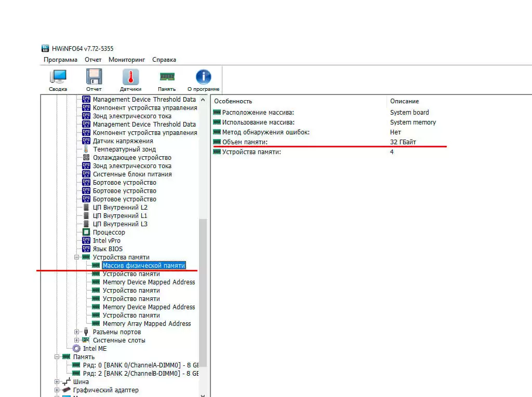Select the Intel ME tree item
Image resolution: width=532 pixels, height=397 pixels.
click(x=95, y=349)
